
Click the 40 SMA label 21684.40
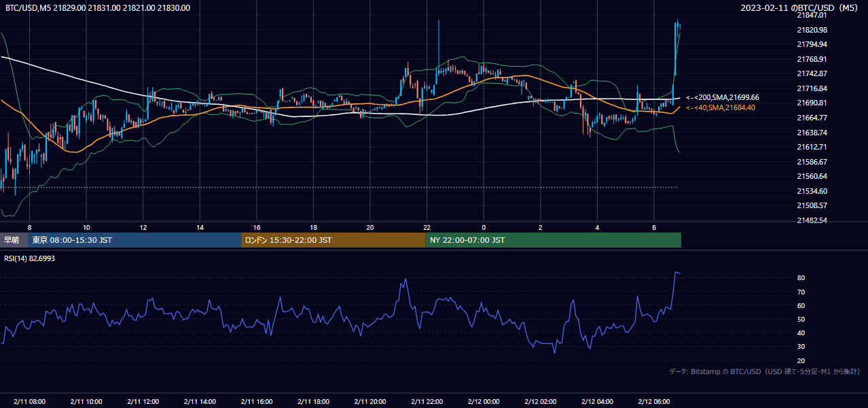click(721, 107)
